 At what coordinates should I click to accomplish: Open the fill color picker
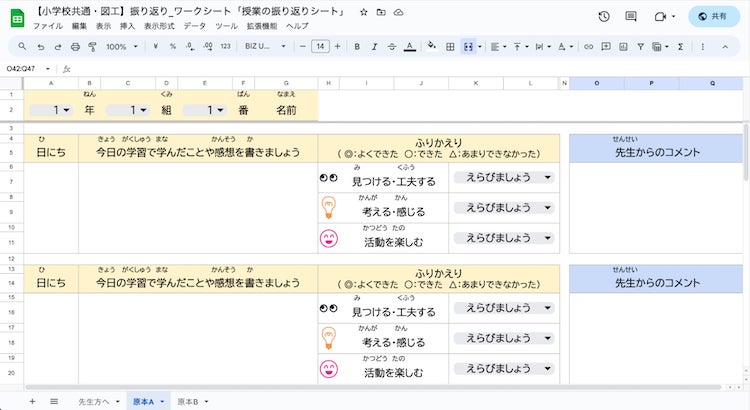click(432, 47)
